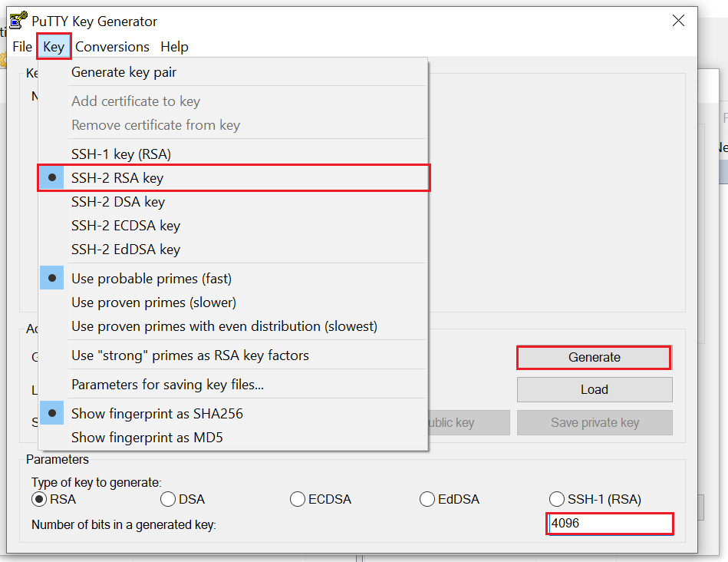
Task: Choose Use probable primes (fast)
Action: [x=233, y=278]
